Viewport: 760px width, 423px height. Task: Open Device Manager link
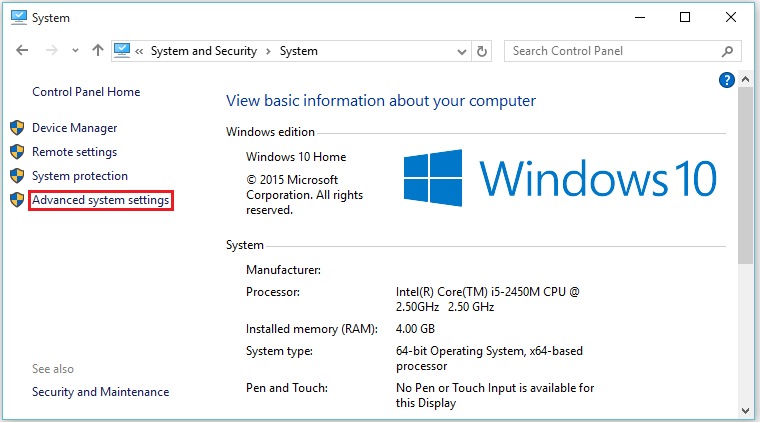pyautogui.click(x=75, y=128)
